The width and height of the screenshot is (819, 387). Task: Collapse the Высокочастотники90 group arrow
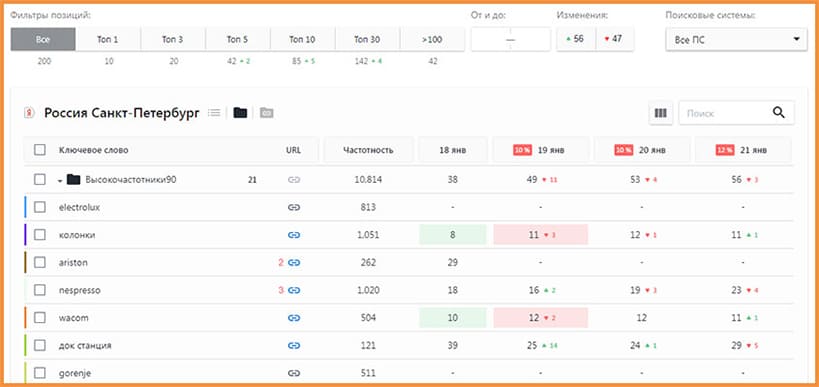60,181
